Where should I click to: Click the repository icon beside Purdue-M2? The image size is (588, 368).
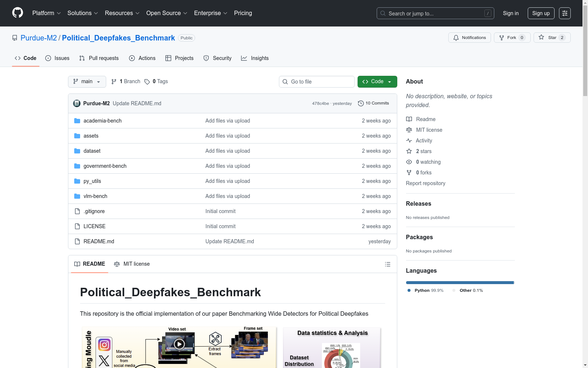(x=15, y=38)
